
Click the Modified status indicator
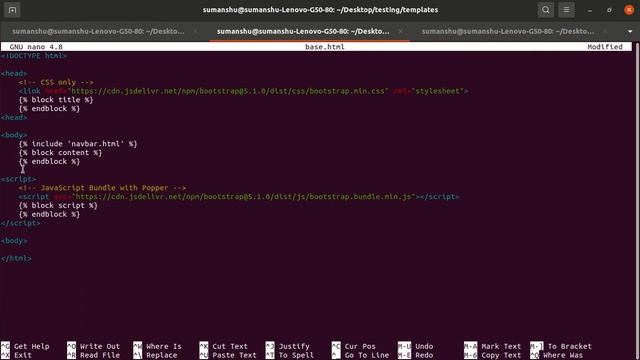pyautogui.click(x=605, y=47)
